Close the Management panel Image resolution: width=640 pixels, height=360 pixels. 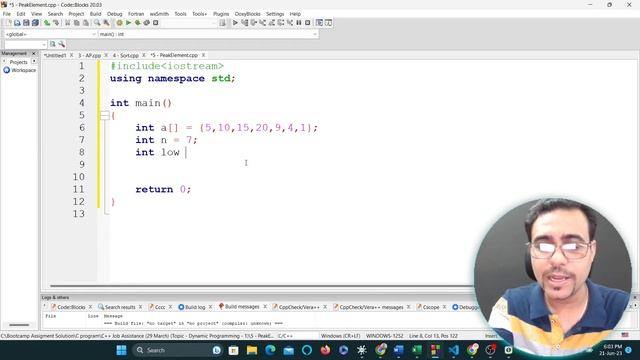point(34,53)
